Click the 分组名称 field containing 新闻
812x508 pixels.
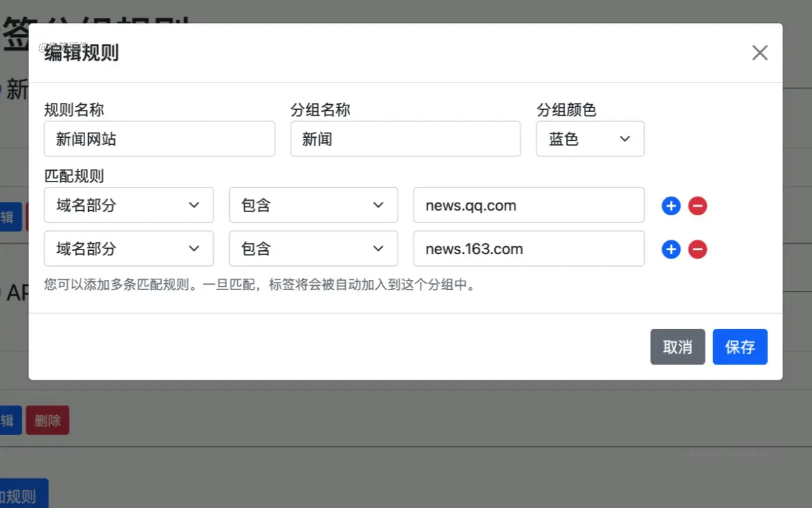pos(405,138)
